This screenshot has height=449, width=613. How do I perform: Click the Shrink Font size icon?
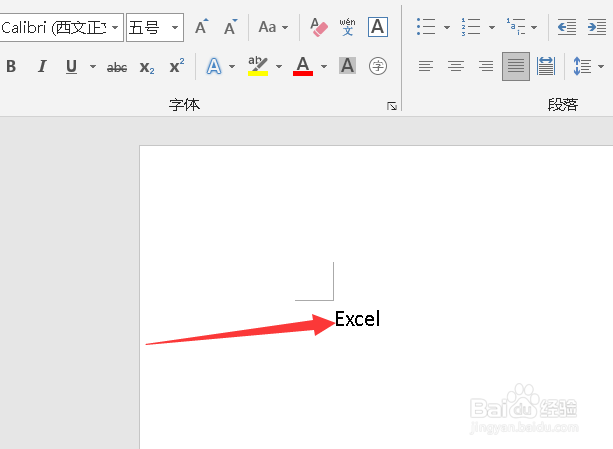pyautogui.click(x=230, y=27)
